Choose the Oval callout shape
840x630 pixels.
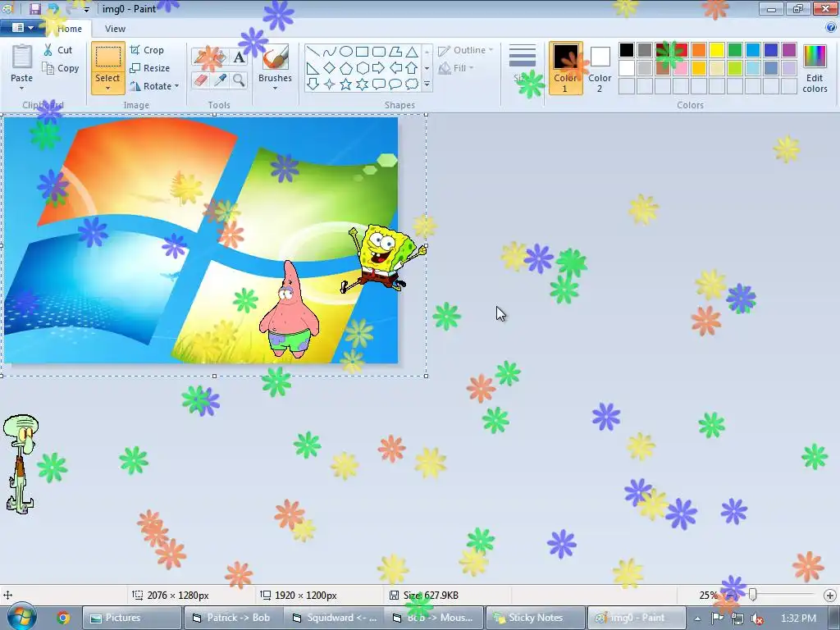click(395, 84)
